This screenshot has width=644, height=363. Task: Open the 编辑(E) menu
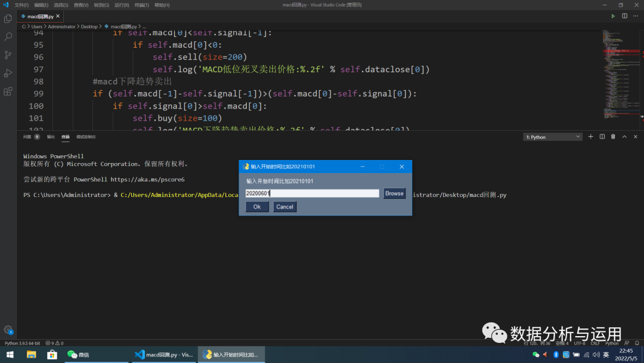41,5
